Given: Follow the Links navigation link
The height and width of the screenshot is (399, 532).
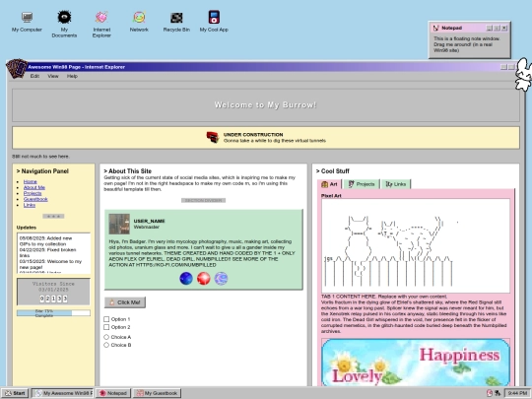Looking at the screenshot, I should (30, 205).
